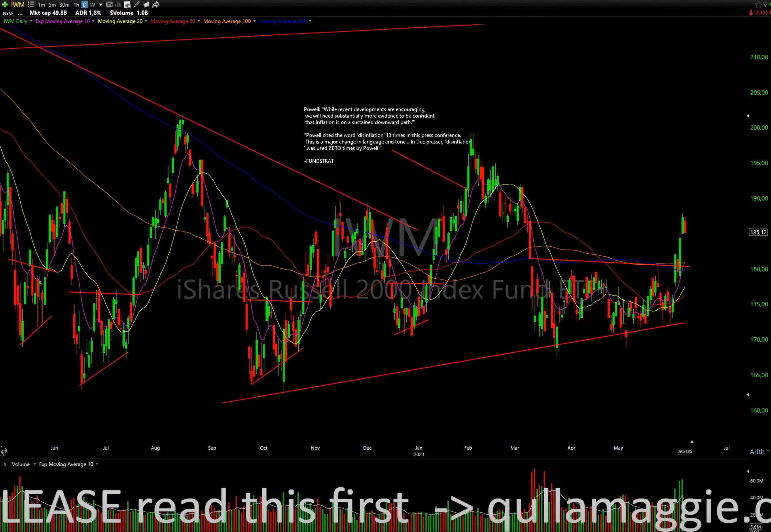Select the 1h timeframe

coord(76,5)
